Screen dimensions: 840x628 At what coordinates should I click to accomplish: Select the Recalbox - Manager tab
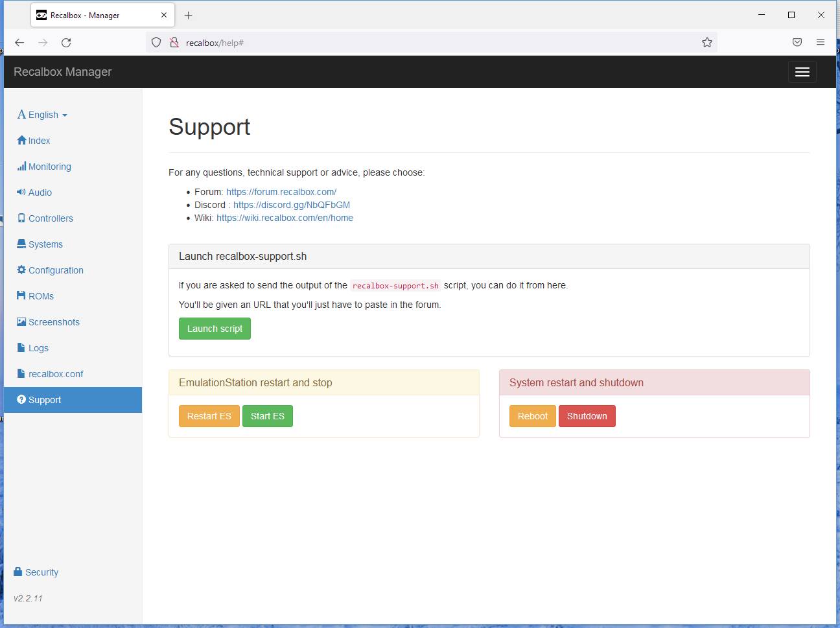pos(102,15)
